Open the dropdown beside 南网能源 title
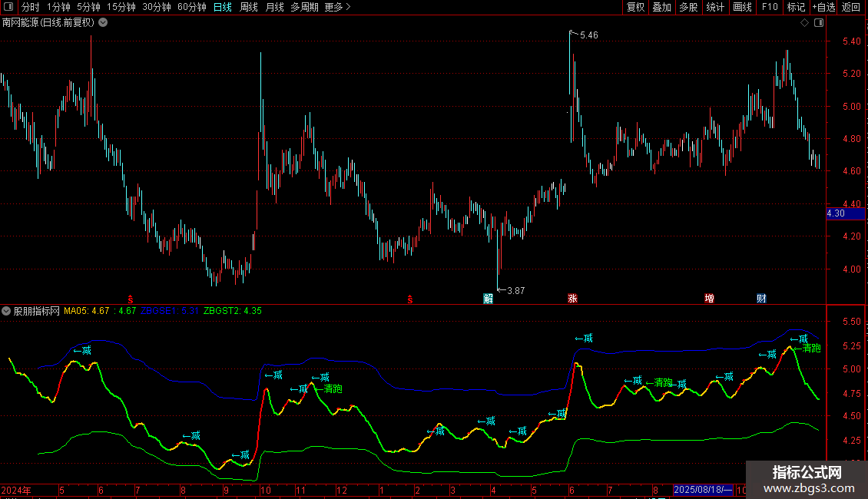This screenshot has width=868, height=499. [103, 23]
